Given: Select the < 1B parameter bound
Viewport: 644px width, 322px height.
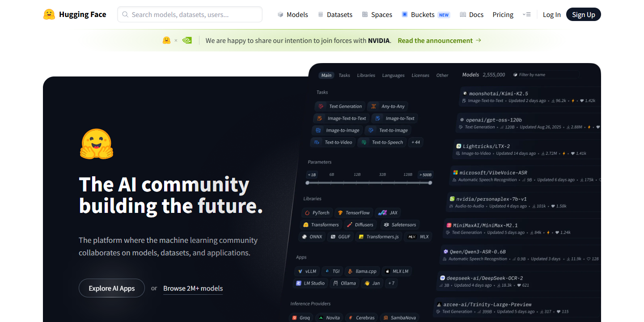Looking at the screenshot, I should (x=312, y=174).
